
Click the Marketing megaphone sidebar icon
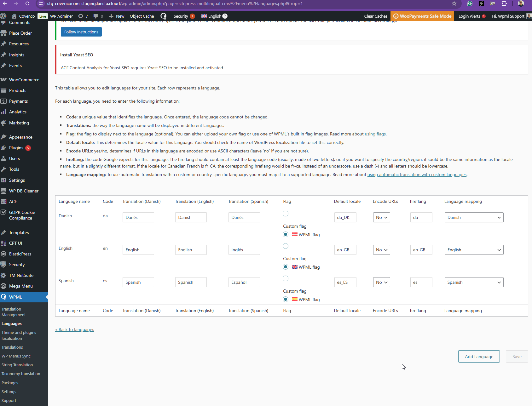tap(3, 123)
